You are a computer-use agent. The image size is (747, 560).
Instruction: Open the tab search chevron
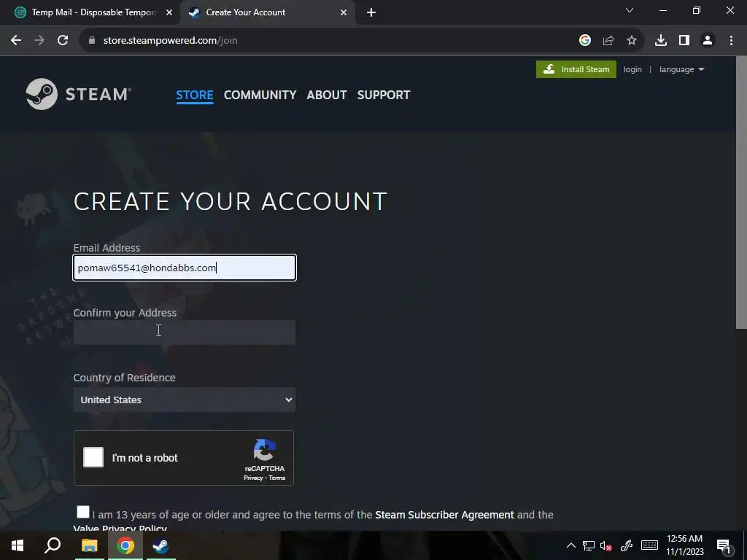630,10
